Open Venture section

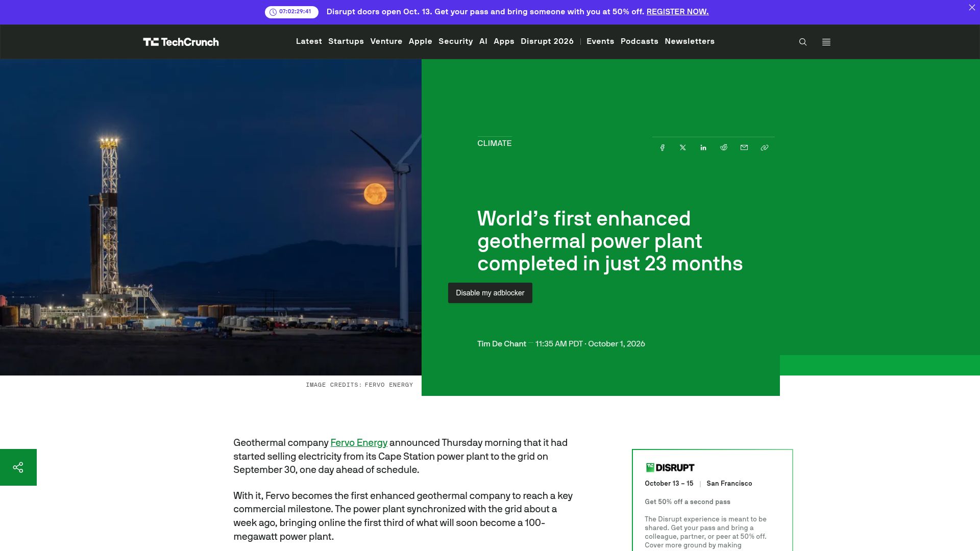[386, 41]
